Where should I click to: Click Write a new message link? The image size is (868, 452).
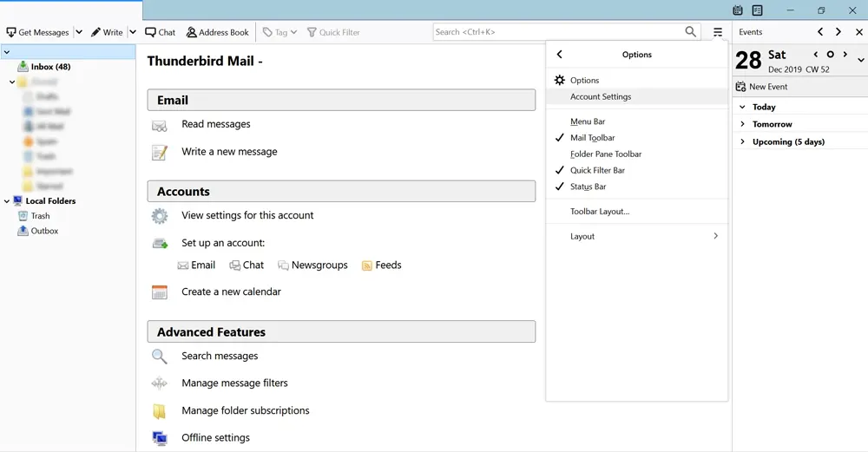pyautogui.click(x=229, y=152)
